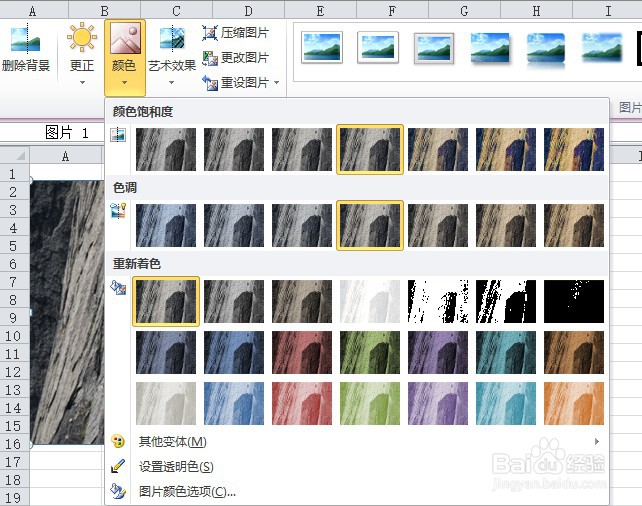Select the sixth saturation thumbnail
Image resolution: width=642 pixels, height=506 pixels.
click(x=506, y=149)
